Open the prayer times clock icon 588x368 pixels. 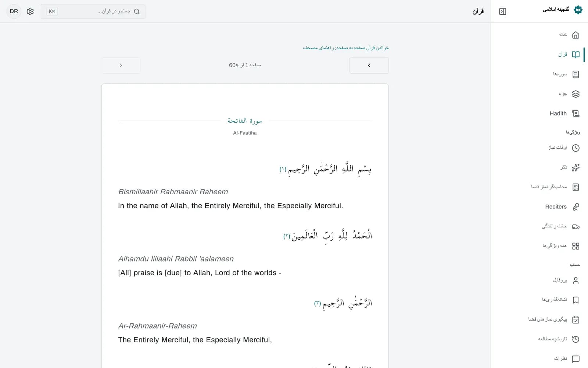pyautogui.click(x=576, y=148)
